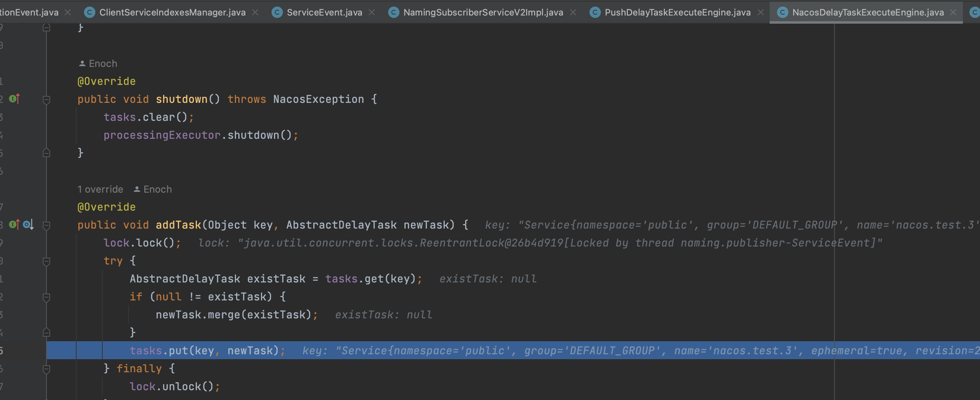Click the author person icon above addTask

137,189
